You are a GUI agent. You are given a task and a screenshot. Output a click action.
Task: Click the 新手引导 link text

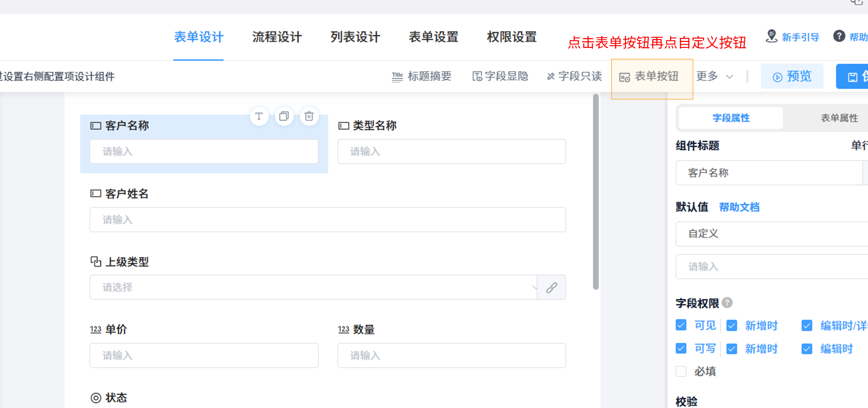pyautogui.click(x=800, y=37)
